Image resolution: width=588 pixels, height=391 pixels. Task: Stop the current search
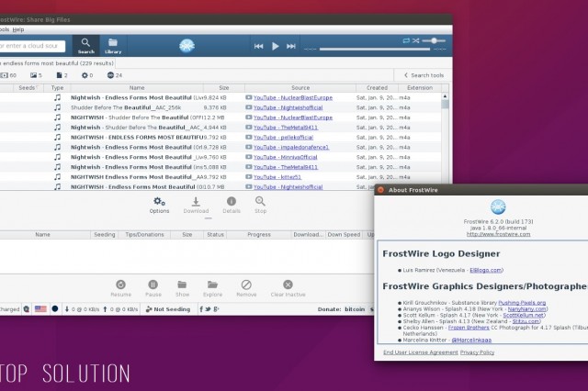point(260,206)
